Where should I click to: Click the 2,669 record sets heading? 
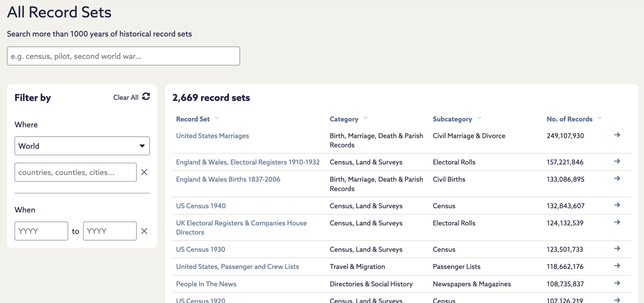click(x=211, y=98)
